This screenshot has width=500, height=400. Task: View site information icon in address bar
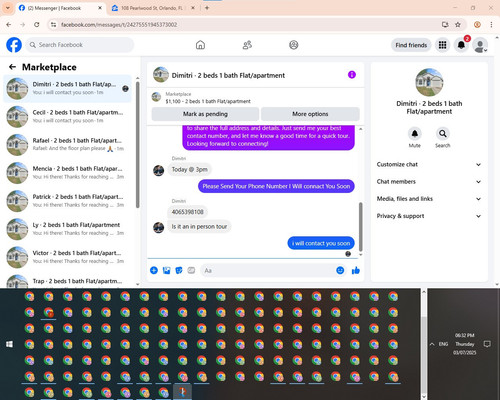(x=53, y=24)
